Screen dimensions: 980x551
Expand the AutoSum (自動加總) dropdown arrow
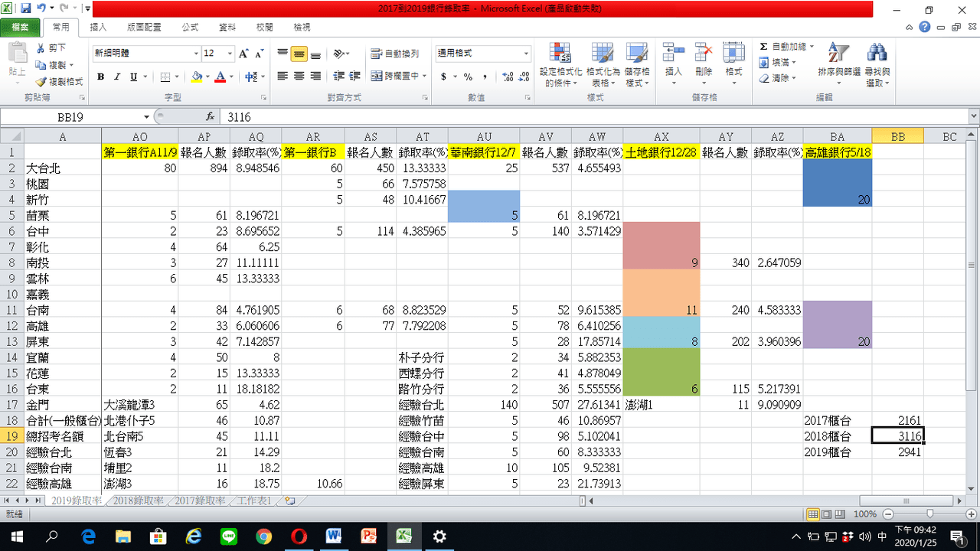(812, 47)
